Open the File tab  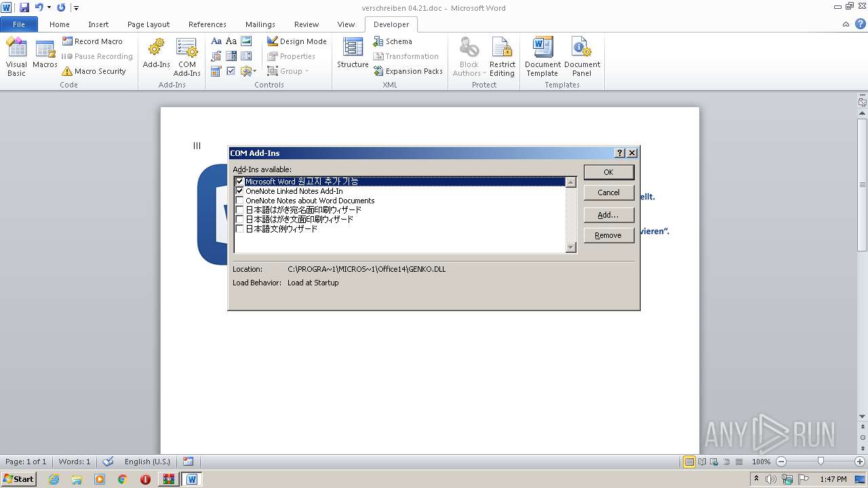pyautogui.click(x=19, y=24)
